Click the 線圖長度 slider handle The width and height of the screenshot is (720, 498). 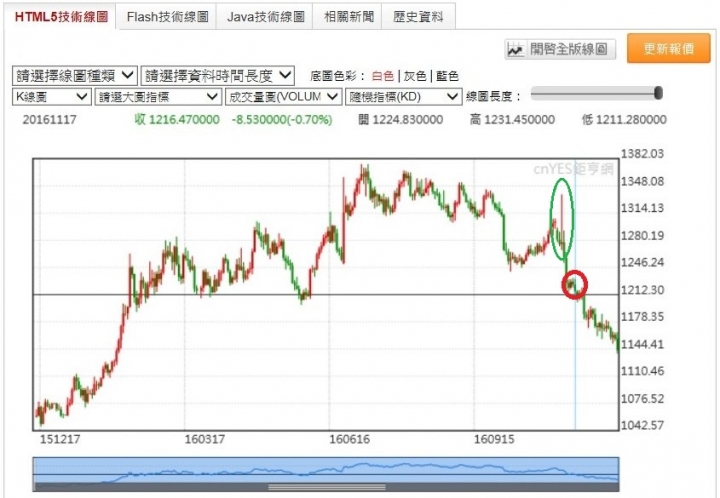(x=658, y=93)
